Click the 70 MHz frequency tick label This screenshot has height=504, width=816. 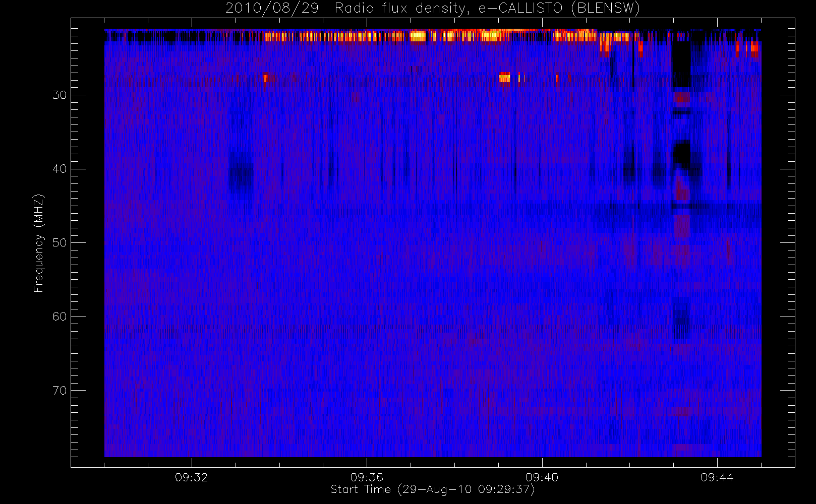pos(60,391)
